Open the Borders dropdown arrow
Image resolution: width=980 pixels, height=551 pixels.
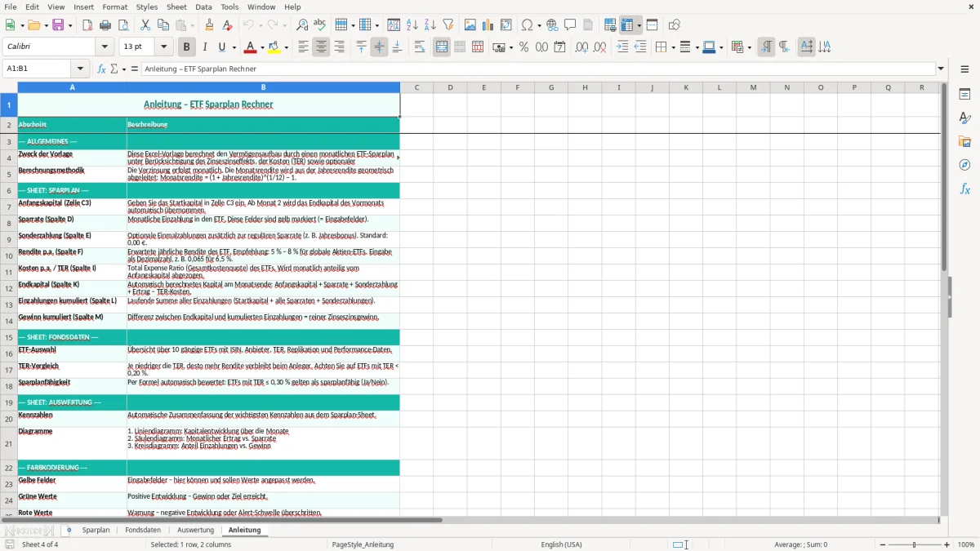coord(672,47)
